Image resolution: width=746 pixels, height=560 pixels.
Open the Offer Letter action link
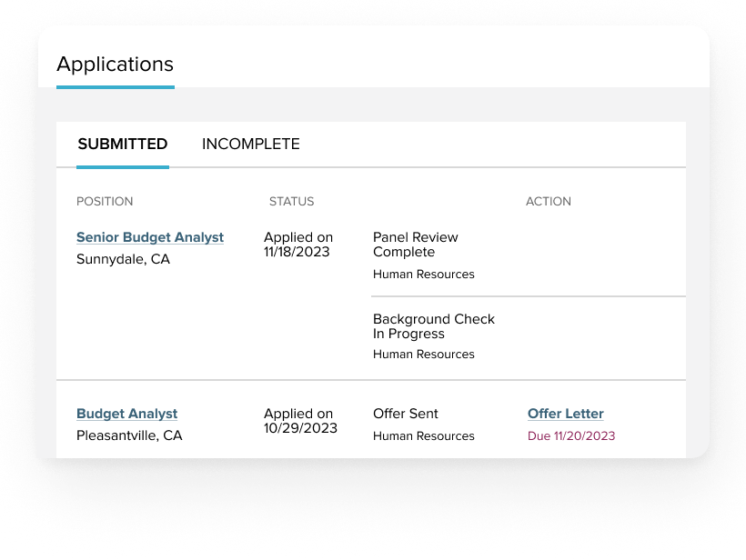pos(566,414)
